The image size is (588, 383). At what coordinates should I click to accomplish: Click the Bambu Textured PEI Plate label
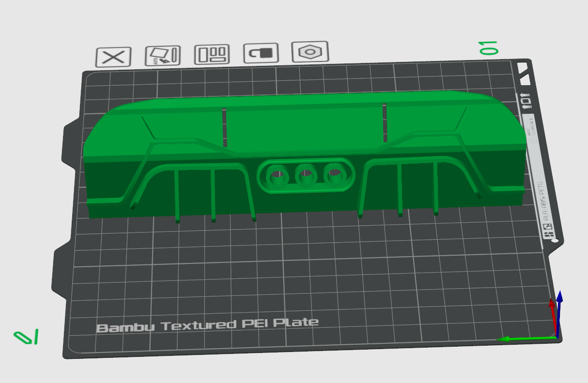[208, 325]
